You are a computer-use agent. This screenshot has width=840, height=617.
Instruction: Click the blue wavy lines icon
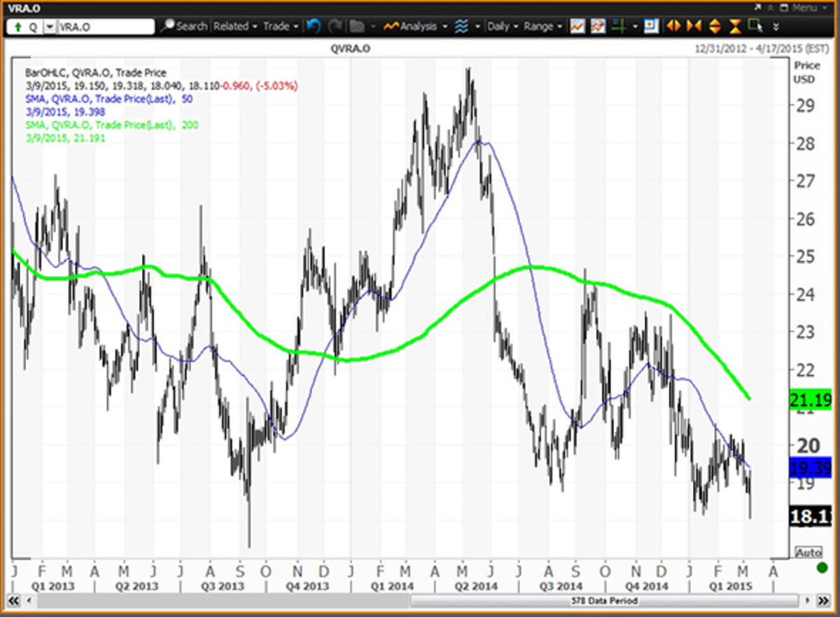click(x=461, y=26)
